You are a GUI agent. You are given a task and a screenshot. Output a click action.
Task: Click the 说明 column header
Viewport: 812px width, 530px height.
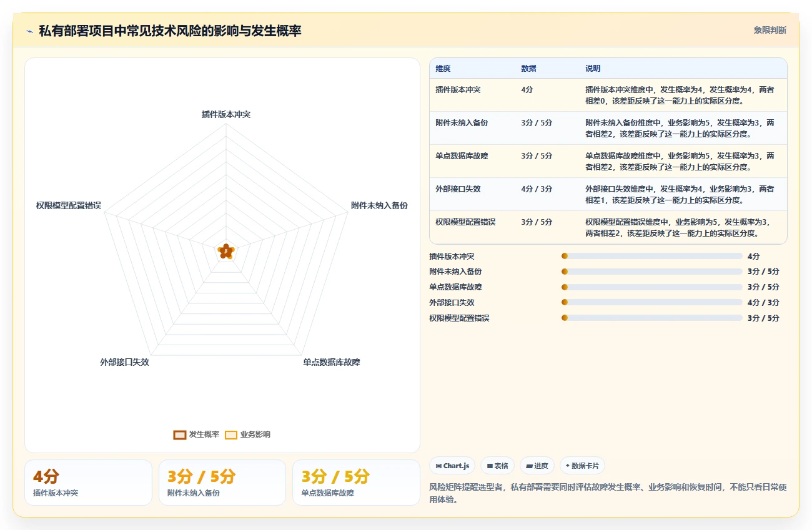pyautogui.click(x=593, y=68)
